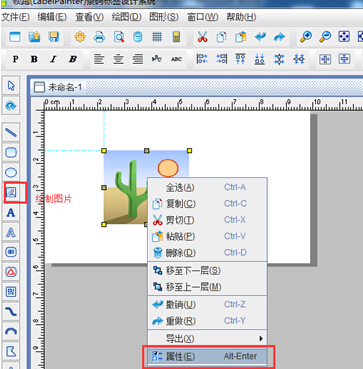363x369 pixels.
Task: Open the settings gear icon in toolbar
Action: click(80, 37)
